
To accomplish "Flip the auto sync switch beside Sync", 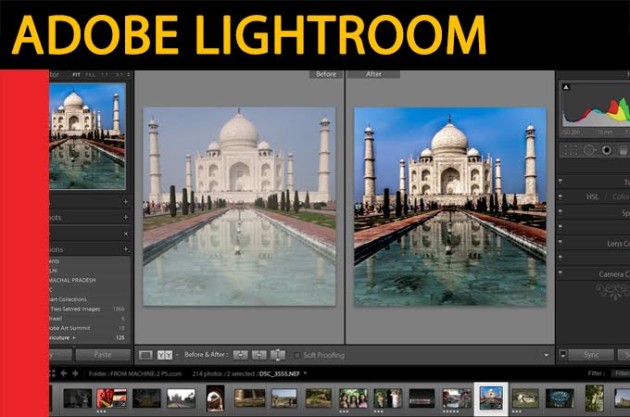I will (563, 355).
